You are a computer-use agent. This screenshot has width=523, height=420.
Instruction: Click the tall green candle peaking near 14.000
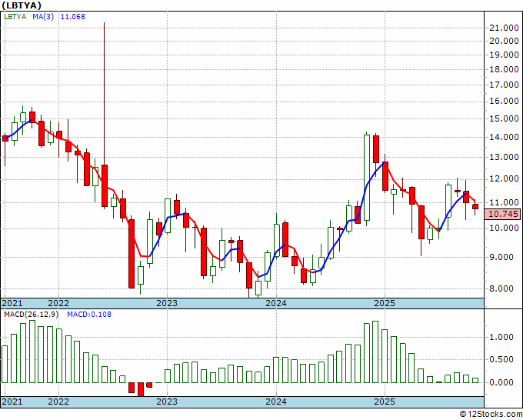[367, 178]
